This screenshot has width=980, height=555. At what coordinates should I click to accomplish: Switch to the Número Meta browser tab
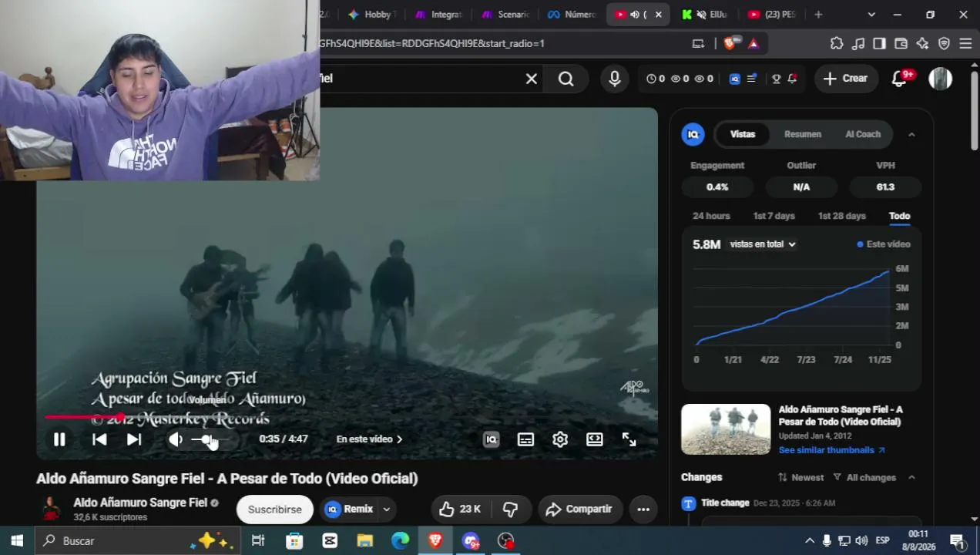pos(572,15)
